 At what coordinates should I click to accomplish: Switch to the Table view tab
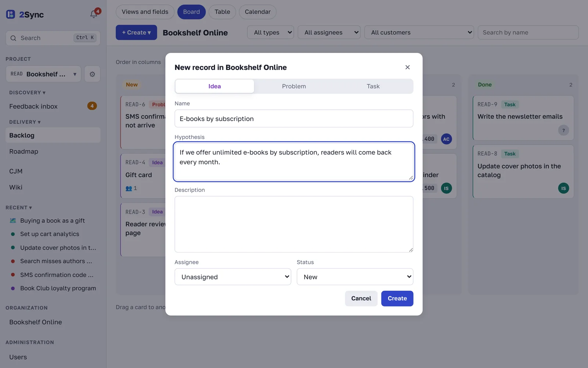pyautogui.click(x=222, y=12)
